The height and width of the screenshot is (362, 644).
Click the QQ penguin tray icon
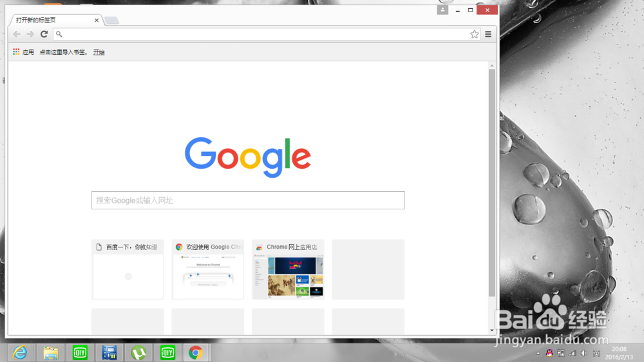(x=549, y=353)
